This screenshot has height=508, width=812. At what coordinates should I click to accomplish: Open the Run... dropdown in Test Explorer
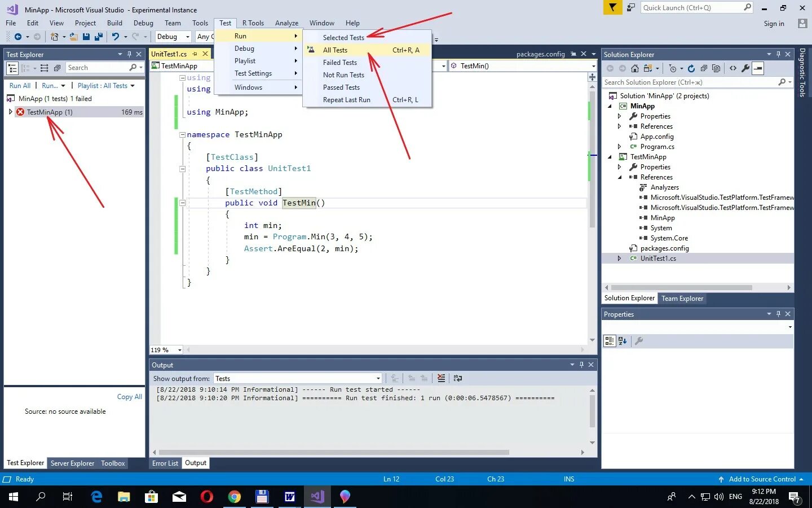tap(54, 86)
